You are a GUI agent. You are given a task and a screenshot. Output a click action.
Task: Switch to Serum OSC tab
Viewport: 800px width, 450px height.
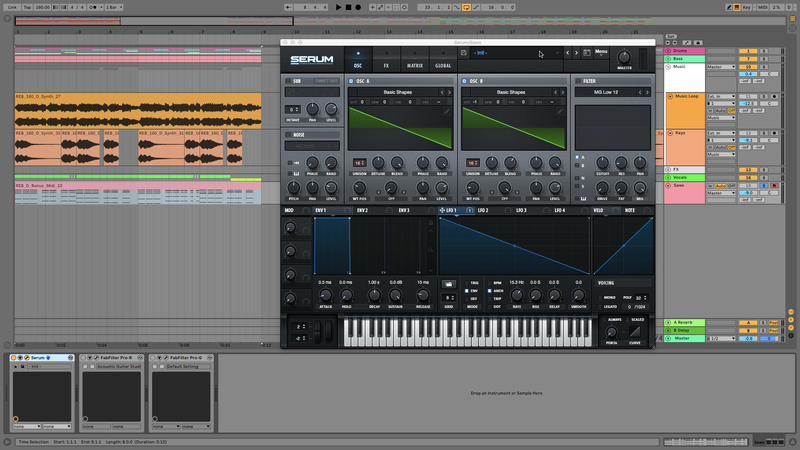(358, 60)
